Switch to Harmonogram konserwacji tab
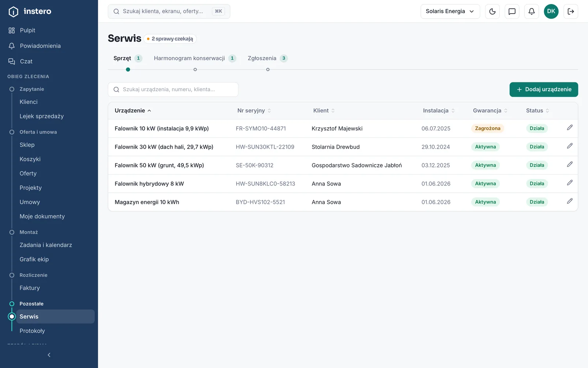 click(x=195, y=58)
